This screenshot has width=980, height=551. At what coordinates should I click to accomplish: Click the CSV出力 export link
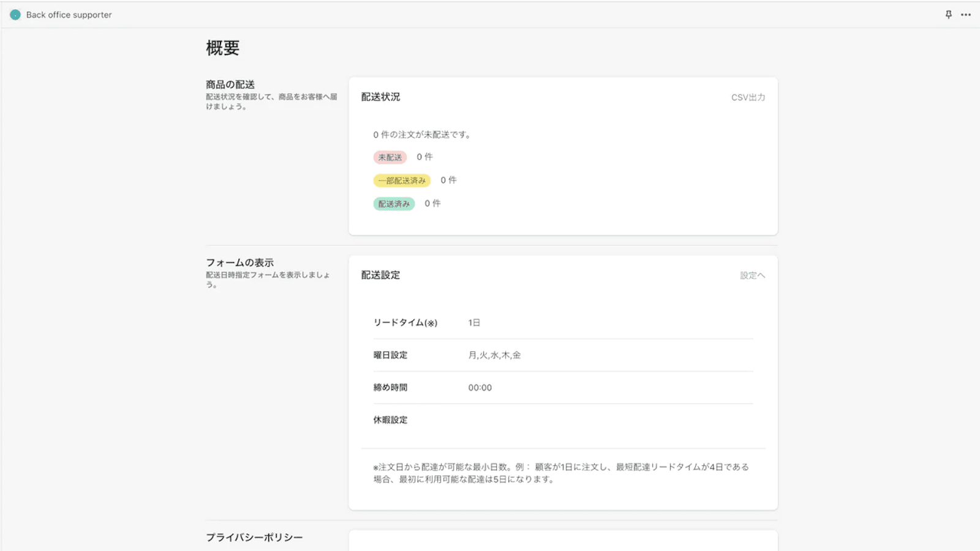tap(747, 96)
